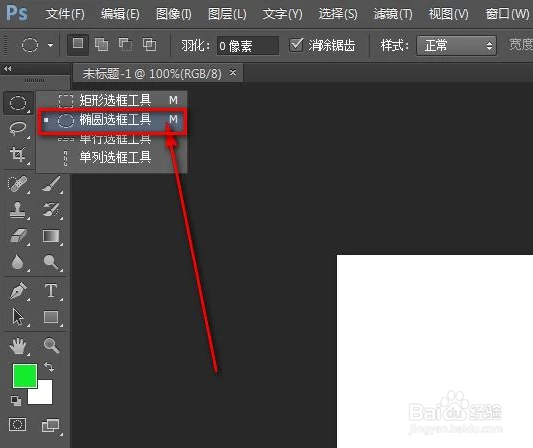Viewport: 533px width, 448px height.
Task: Select the Brush tool
Action: tap(51, 184)
